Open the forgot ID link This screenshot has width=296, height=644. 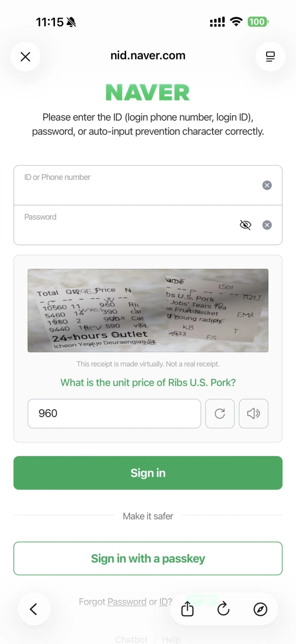click(x=163, y=602)
